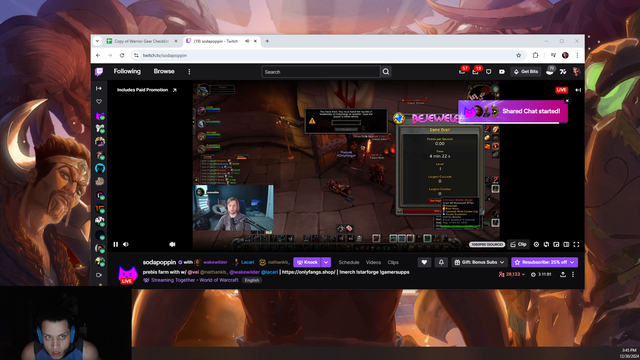Click the Knock button

coord(307,262)
